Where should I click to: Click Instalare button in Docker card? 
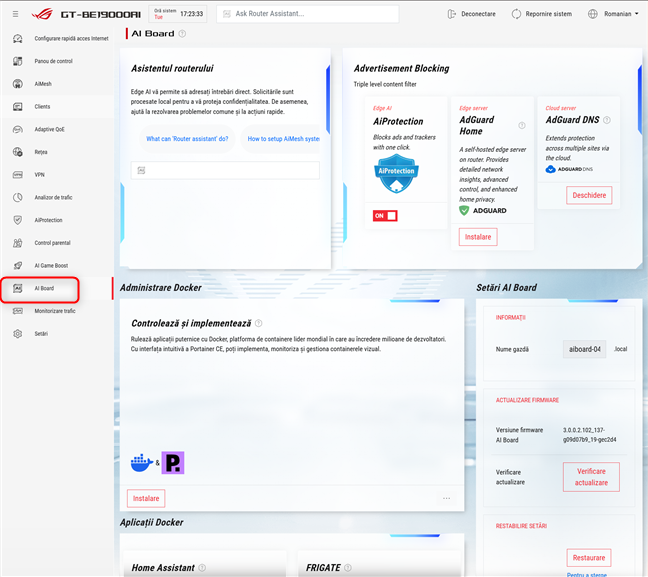[x=146, y=498]
